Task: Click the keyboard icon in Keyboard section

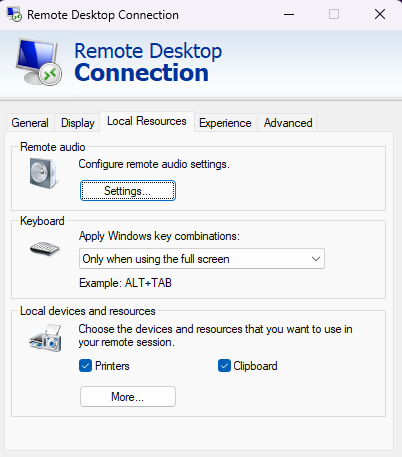Action: [x=44, y=249]
